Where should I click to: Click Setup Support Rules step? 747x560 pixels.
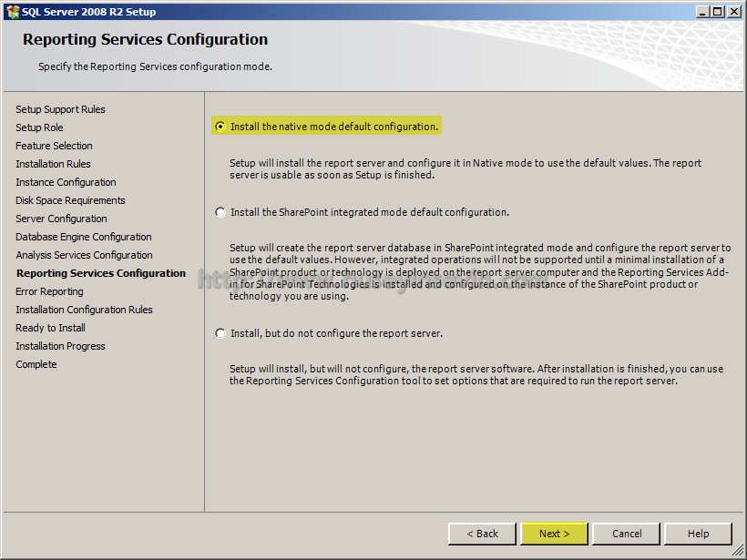60,109
